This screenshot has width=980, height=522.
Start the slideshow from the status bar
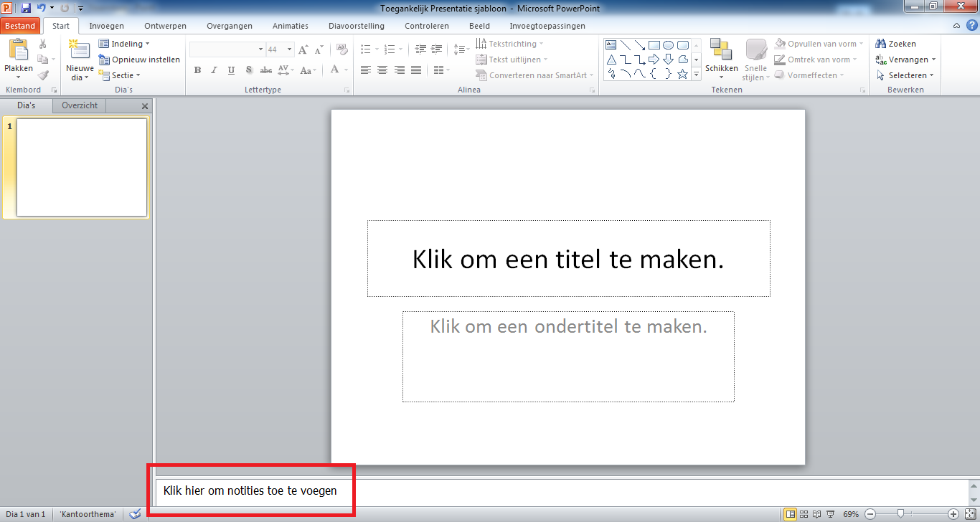[830, 514]
